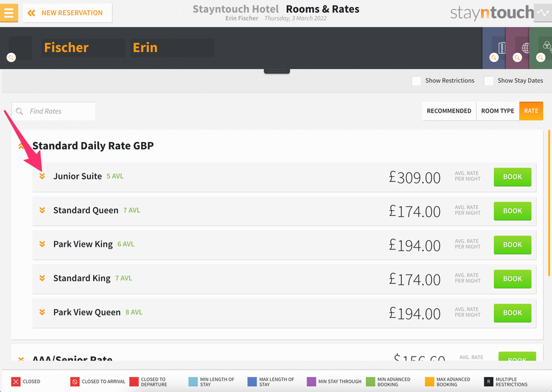
Task: Click the Standard Queen £174.00 price
Action: pyautogui.click(x=415, y=212)
